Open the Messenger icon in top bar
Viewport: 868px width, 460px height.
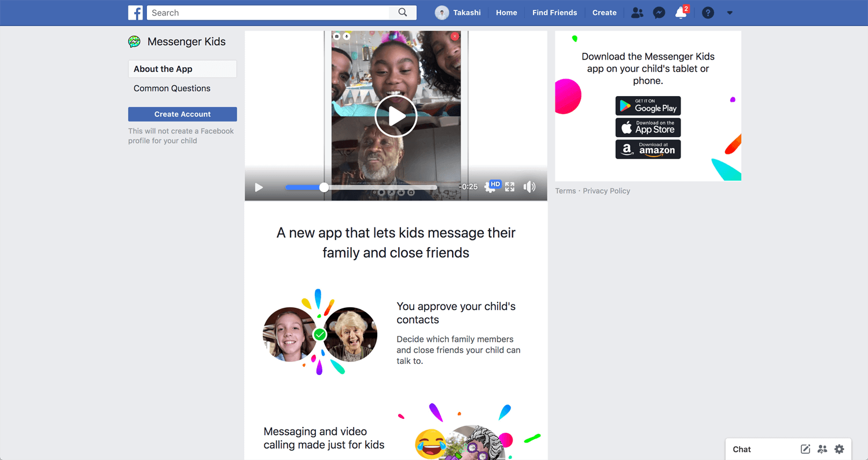[659, 13]
